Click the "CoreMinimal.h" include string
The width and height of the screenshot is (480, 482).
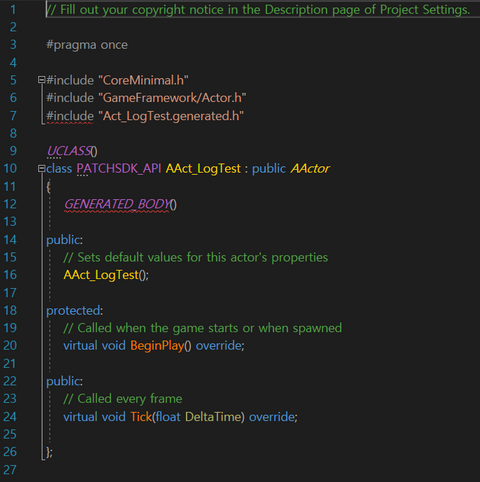(143, 80)
